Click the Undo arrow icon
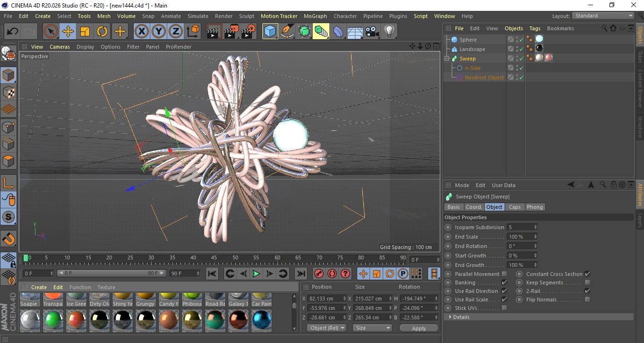Image resolution: width=644 pixels, height=343 pixels. 12,32
